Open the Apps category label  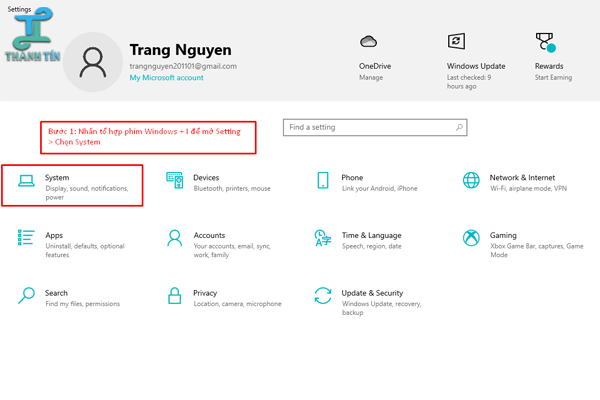tap(54, 235)
